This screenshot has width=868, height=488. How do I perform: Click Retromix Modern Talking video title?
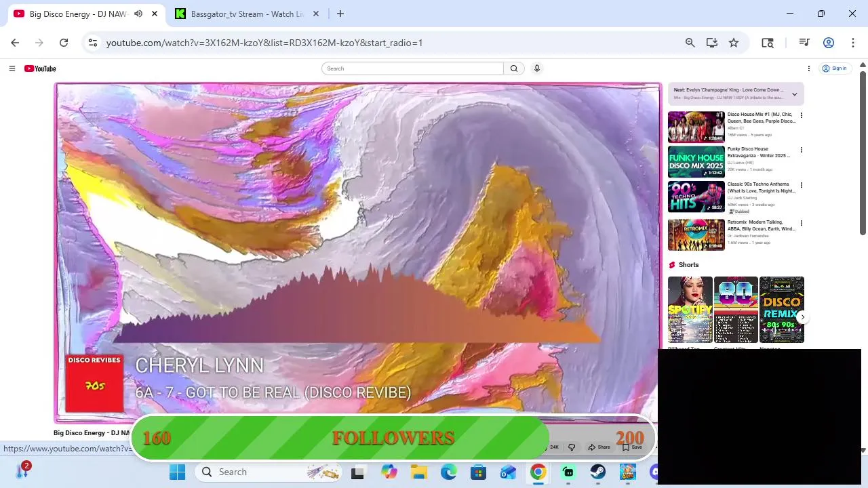click(762, 226)
